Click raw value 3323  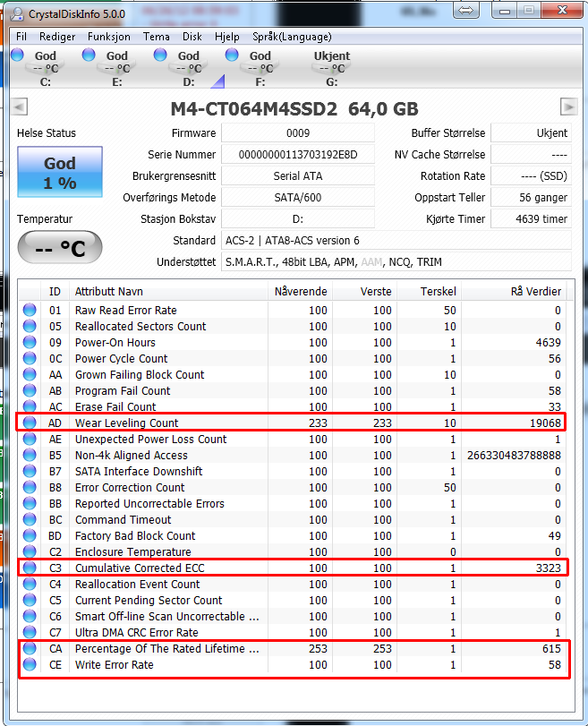click(549, 568)
